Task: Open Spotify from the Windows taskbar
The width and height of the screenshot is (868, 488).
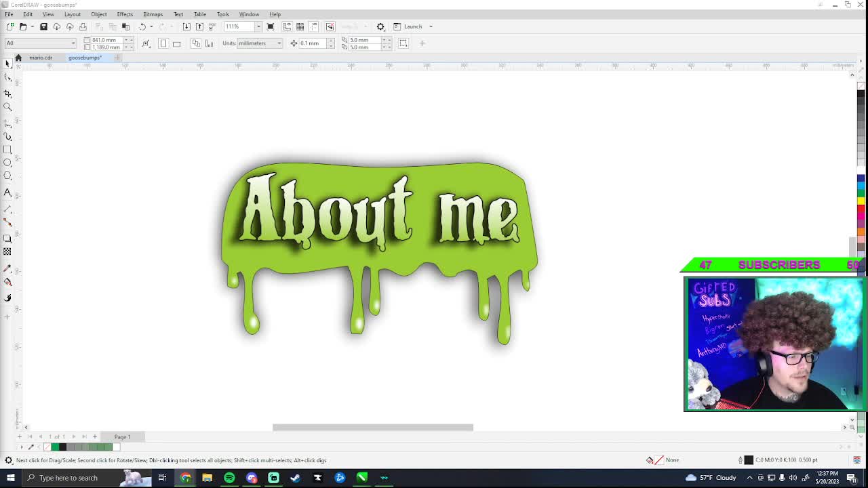Action: 229,478
